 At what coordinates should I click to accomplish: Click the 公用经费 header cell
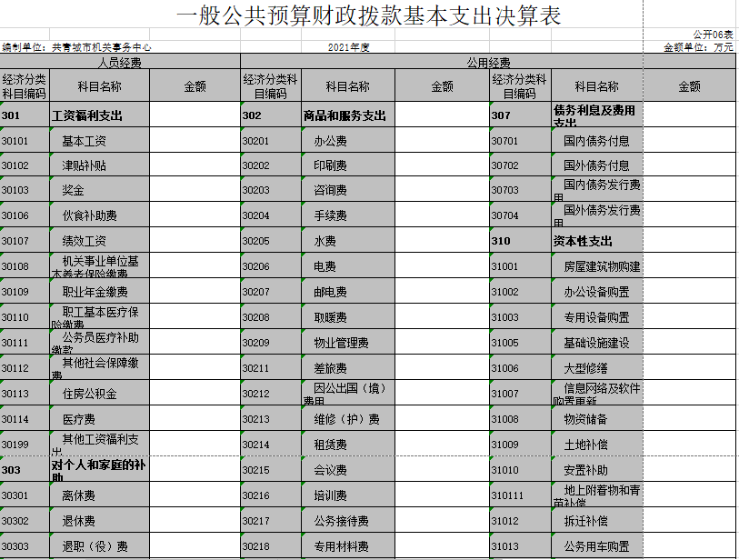tap(487, 63)
